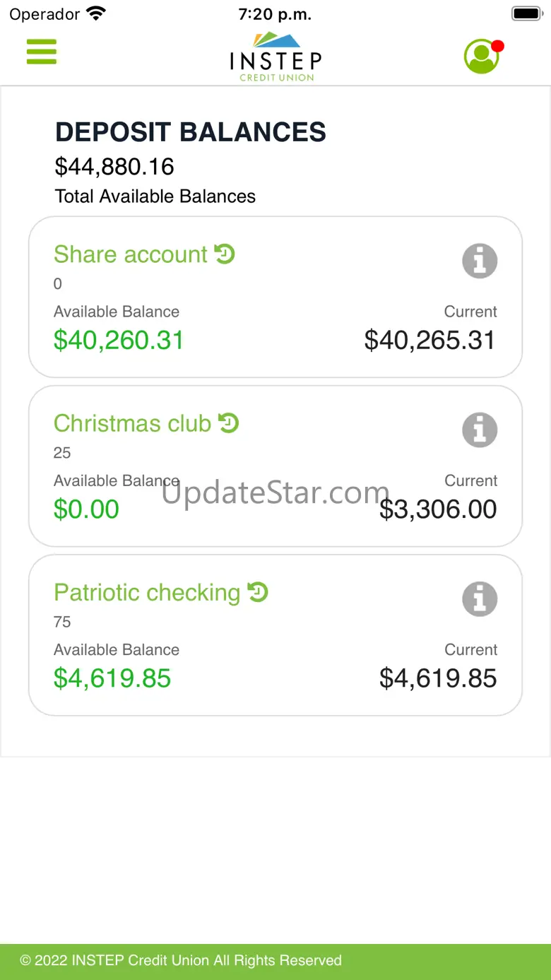Tap Share account available balance $40,260.31

click(x=119, y=341)
